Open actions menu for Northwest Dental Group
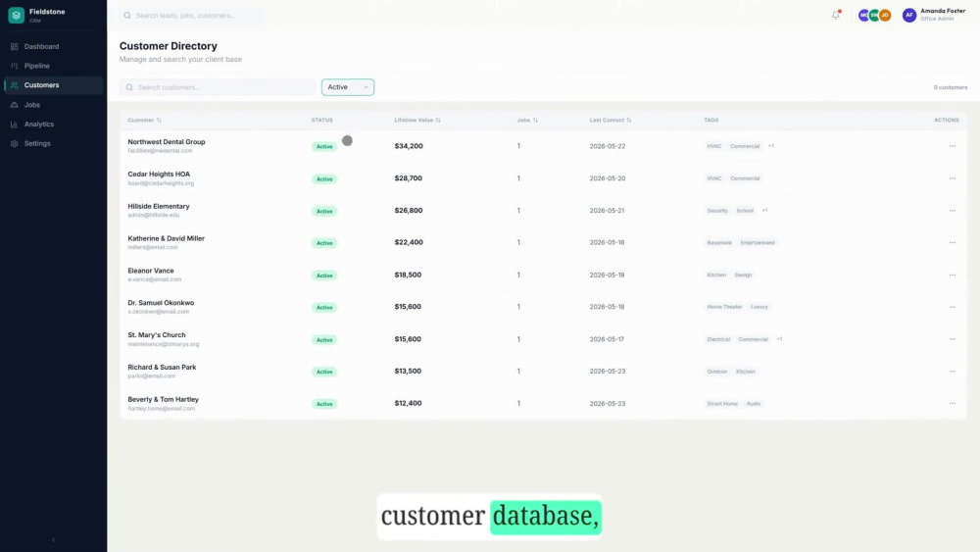 (x=953, y=146)
